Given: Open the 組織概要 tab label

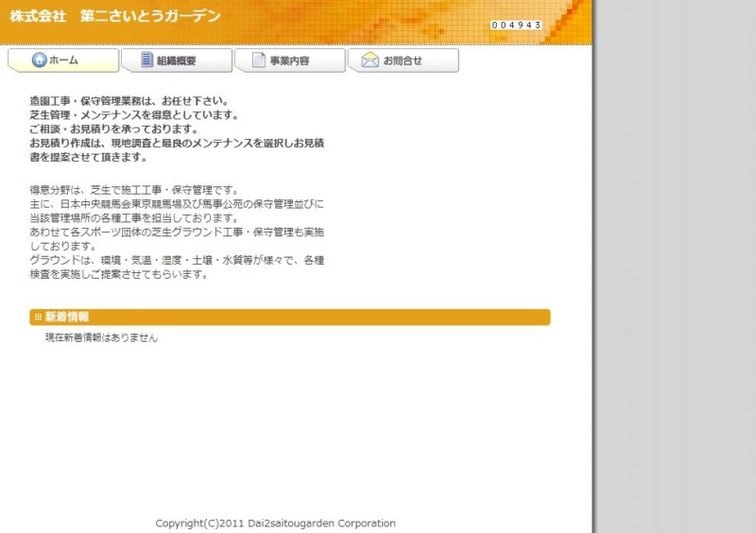Looking at the screenshot, I should (x=177, y=60).
